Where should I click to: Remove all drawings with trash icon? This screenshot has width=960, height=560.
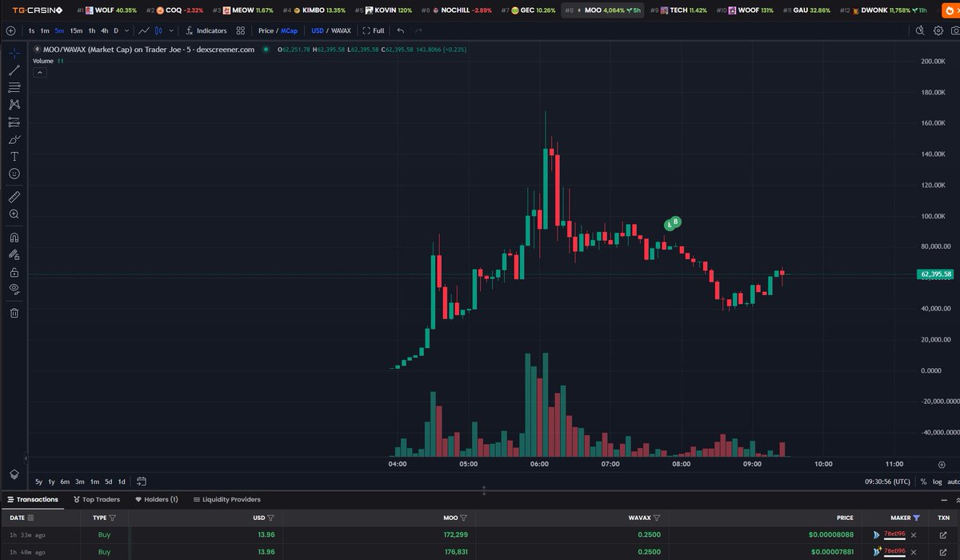pos(14,313)
